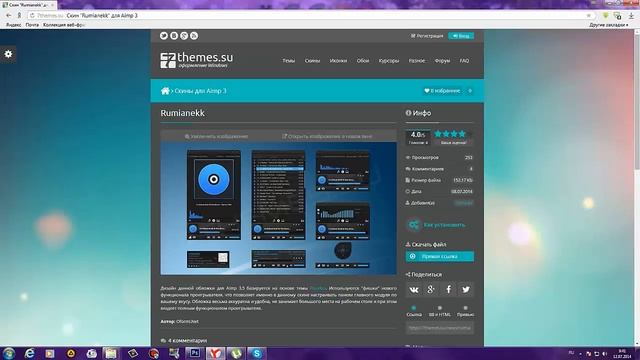
Task: Click the Windows Start button
Action: [9, 353]
